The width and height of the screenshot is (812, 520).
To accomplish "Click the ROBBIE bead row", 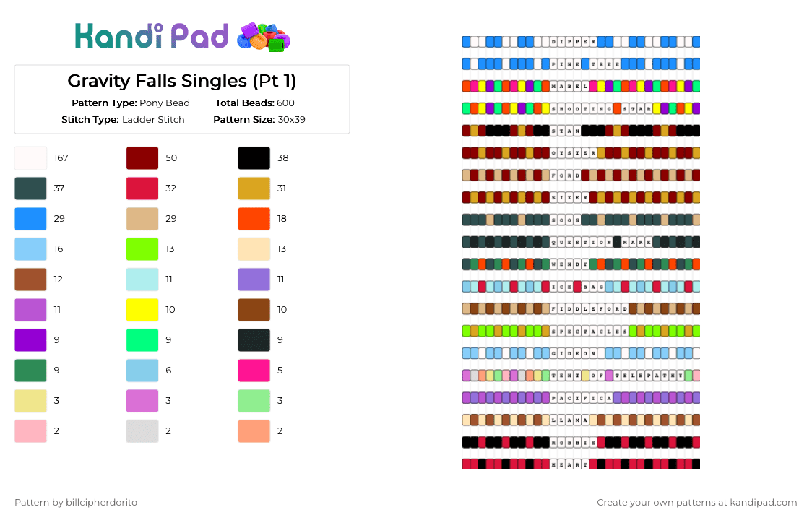I will click(x=581, y=442).
